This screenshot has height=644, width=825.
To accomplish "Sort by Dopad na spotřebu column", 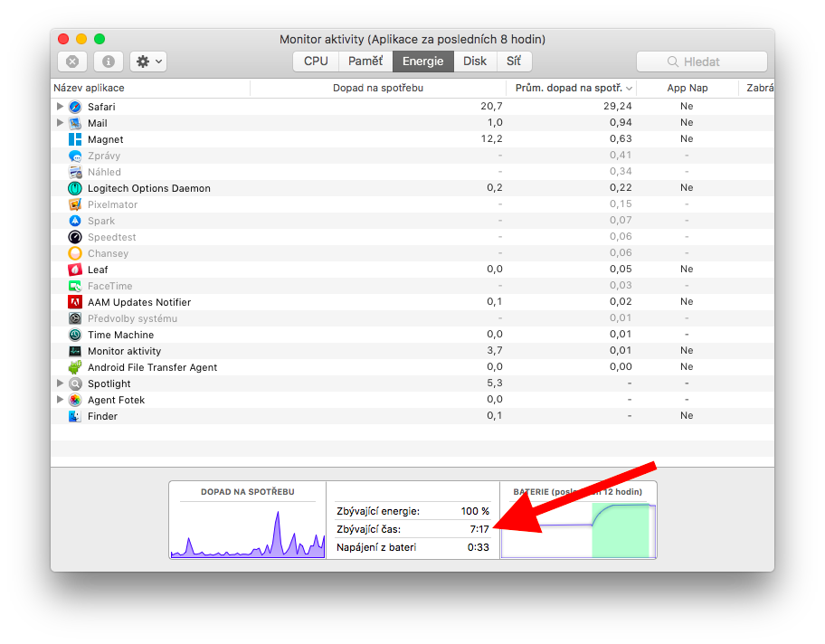I will 378,88.
